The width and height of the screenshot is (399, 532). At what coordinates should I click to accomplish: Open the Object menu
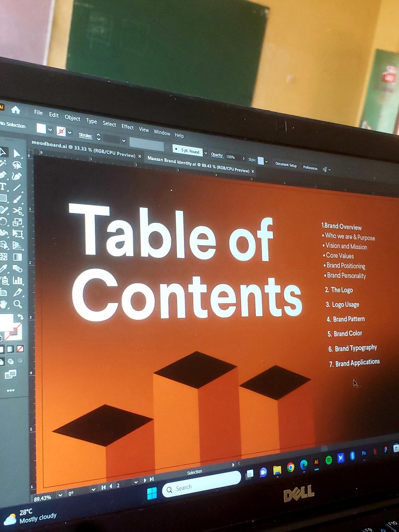pyautogui.click(x=73, y=118)
